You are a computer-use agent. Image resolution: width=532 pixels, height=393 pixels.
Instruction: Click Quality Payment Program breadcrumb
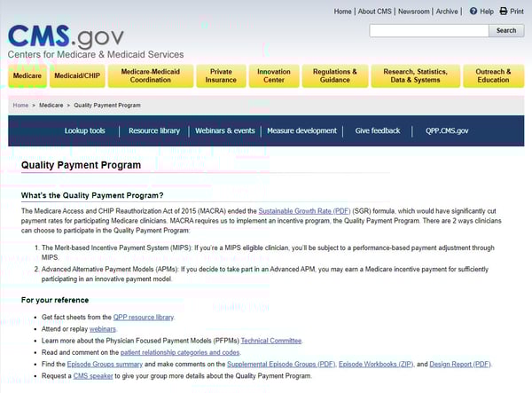click(x=107, y=106)
